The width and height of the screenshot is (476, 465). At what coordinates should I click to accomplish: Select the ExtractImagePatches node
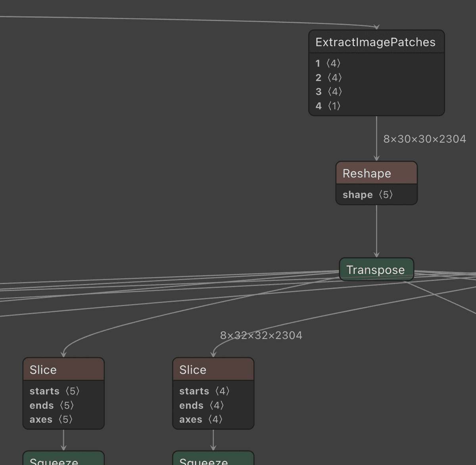click(375, 42)
